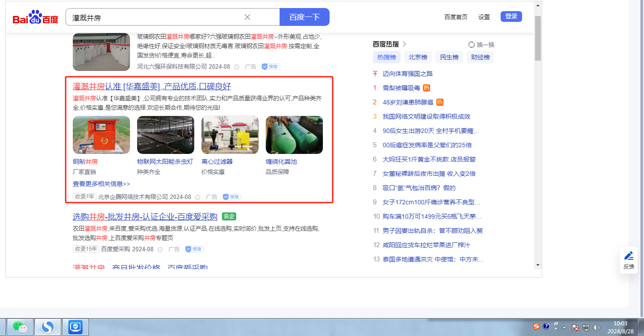Open Sogou browser from the taskbar
Image resolution: width=644 pixels, height=336 pixels.
point(48,328)
